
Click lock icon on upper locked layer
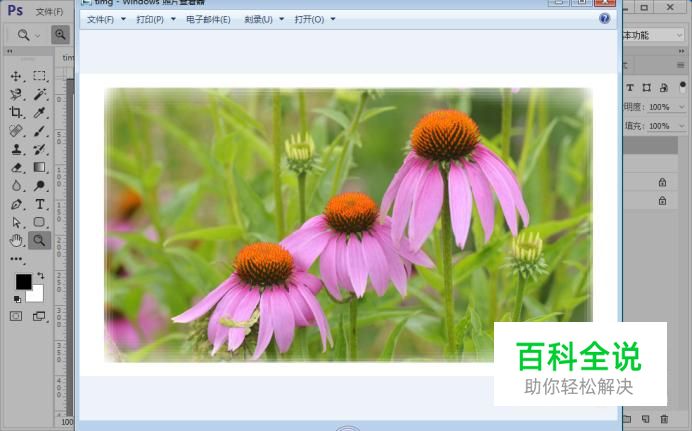tap(662, 182)
